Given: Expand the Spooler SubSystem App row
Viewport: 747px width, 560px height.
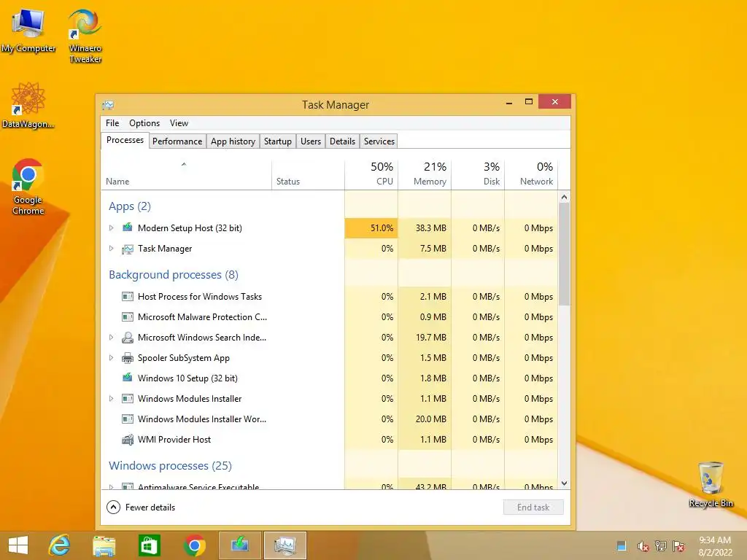Looking at the screenshot, I should (111, 358).
